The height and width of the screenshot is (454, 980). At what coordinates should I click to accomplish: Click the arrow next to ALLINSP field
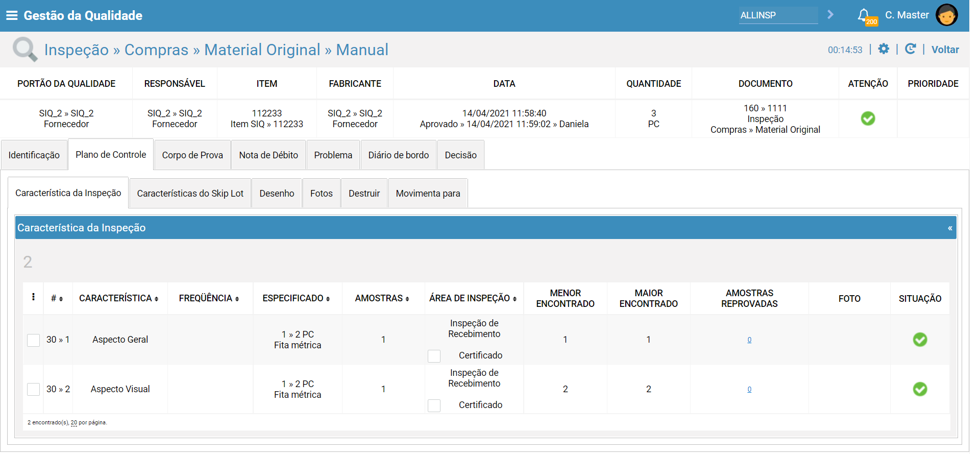(x=830, y=14)
